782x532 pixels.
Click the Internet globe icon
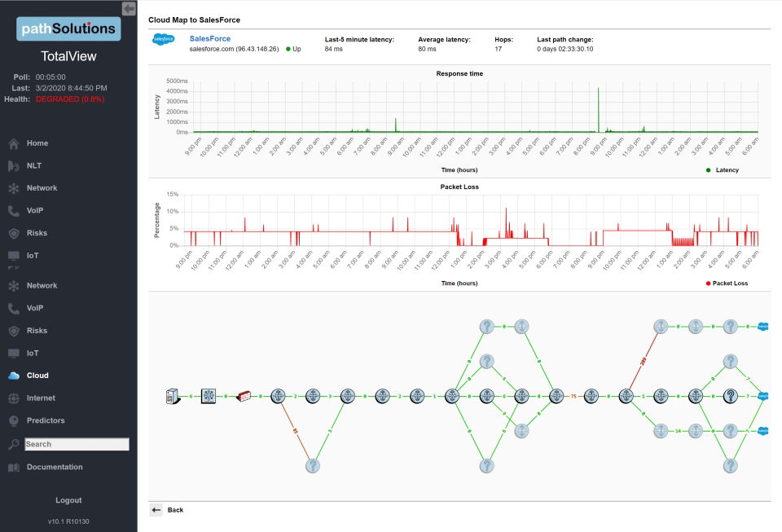(13, 398)
